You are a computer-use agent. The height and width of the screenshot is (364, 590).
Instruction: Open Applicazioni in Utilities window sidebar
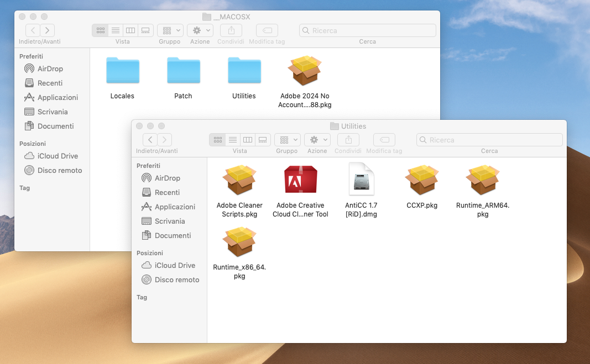169,207
